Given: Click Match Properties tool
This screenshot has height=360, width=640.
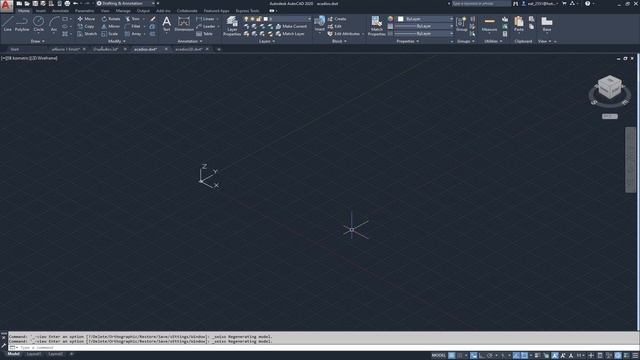Looking at the screenshot, I should pos(376,26).
